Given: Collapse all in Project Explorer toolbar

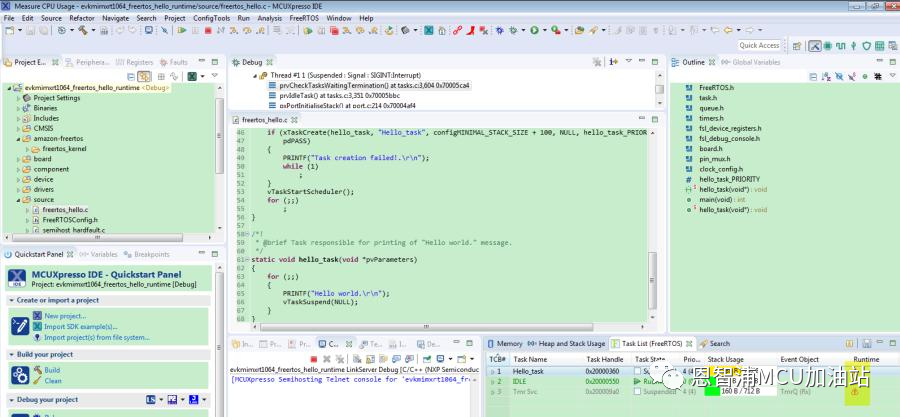Looking at the screenshot, I should click(x=132, y=76).
